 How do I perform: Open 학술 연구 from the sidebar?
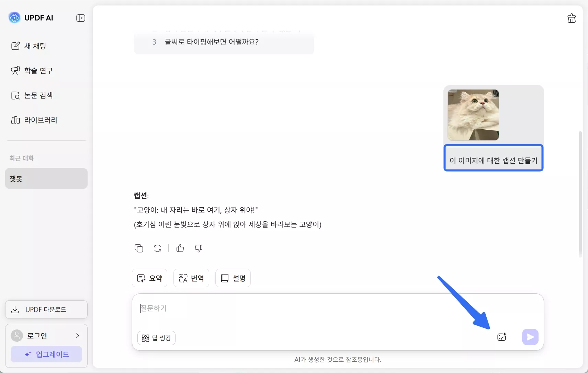(x=38, y=70)
